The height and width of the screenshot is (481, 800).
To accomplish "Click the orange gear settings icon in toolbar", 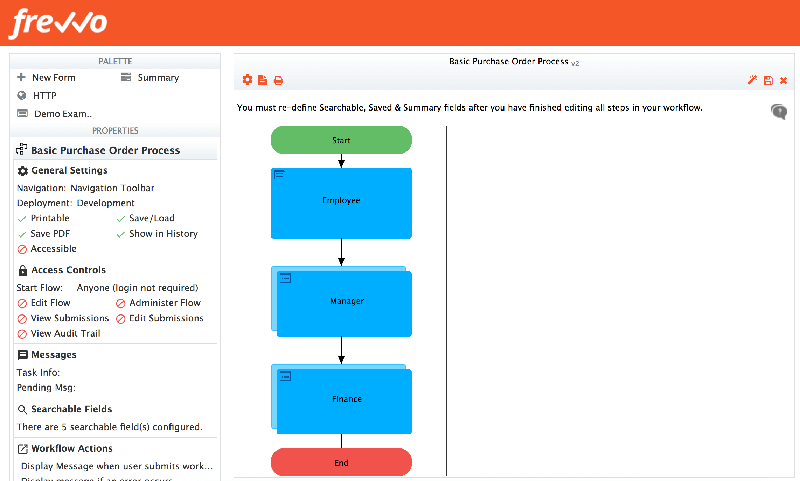I will (248, 80).
